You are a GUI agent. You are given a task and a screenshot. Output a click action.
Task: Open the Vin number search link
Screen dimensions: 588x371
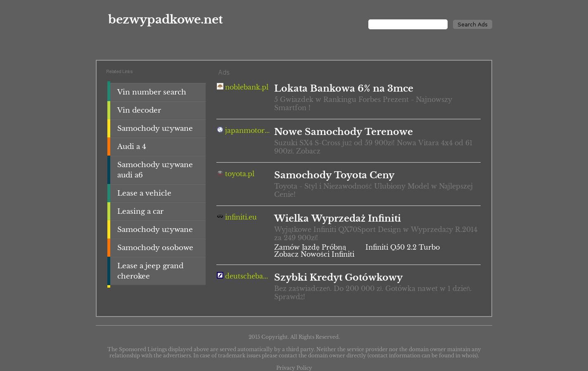(x=152, y=92)
